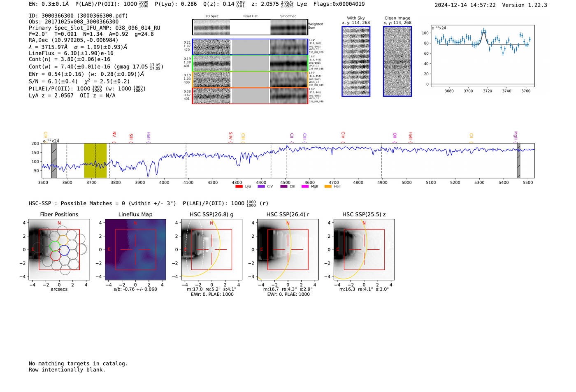Click the EWr = 0.54(±0.16) line

86,74
